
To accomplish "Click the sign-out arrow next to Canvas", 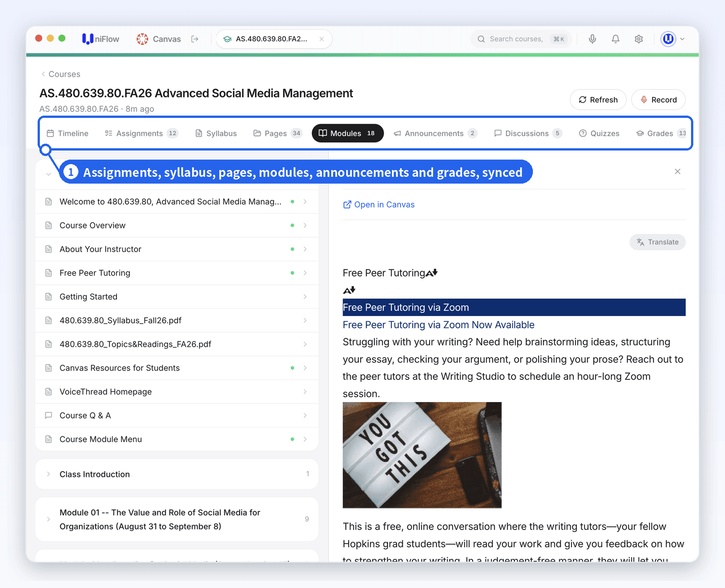I will (195, 39).
